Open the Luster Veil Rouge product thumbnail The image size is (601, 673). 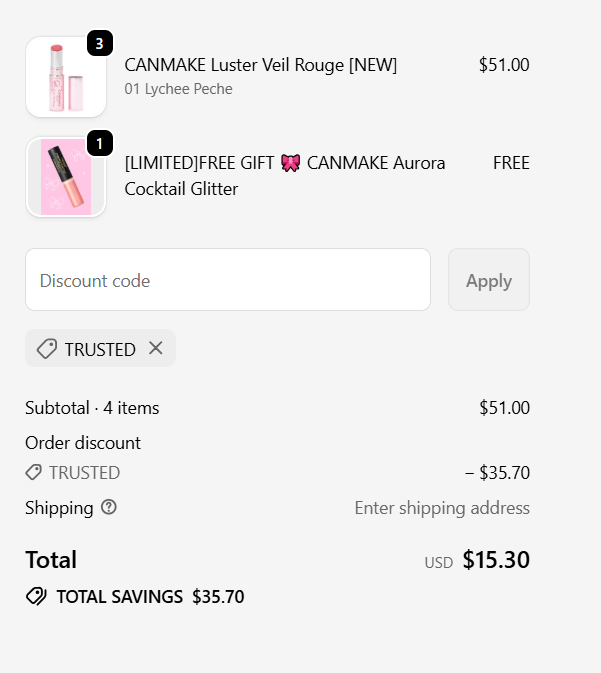tap(65, 77)
